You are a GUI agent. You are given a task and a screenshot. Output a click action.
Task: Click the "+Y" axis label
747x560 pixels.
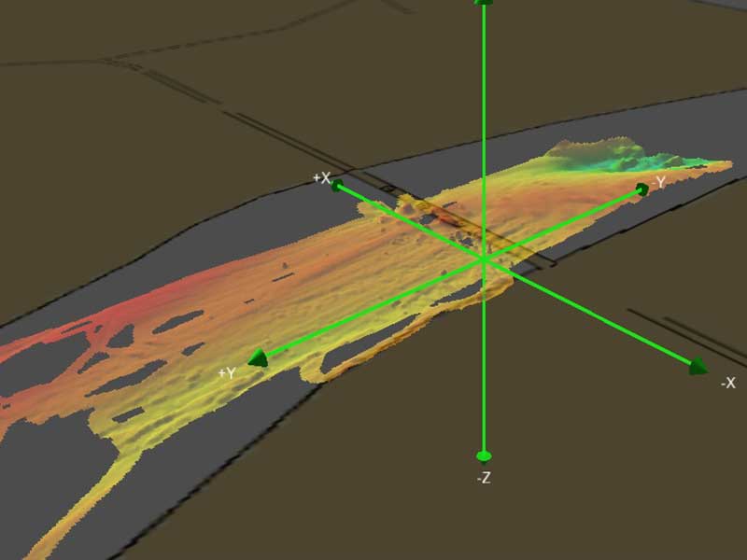(x=227, y=372)
